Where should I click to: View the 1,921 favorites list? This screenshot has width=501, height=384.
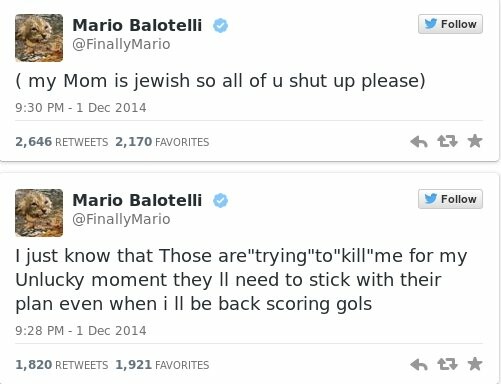(x=162, y=365)
